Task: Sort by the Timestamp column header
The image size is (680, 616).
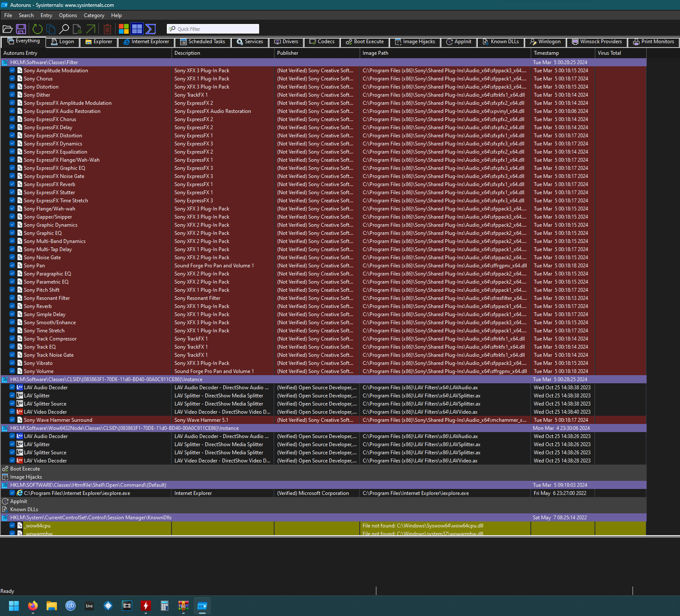Action: point(546,53)
